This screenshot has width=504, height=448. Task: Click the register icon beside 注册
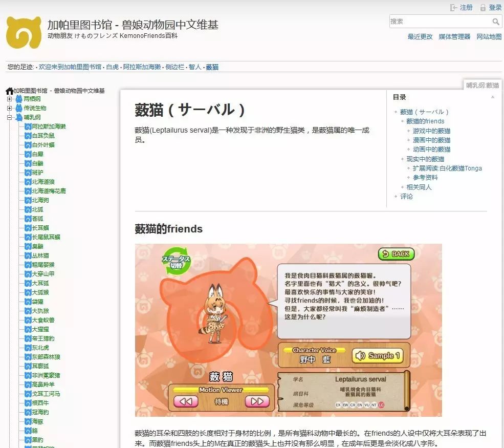click(453, 8)
